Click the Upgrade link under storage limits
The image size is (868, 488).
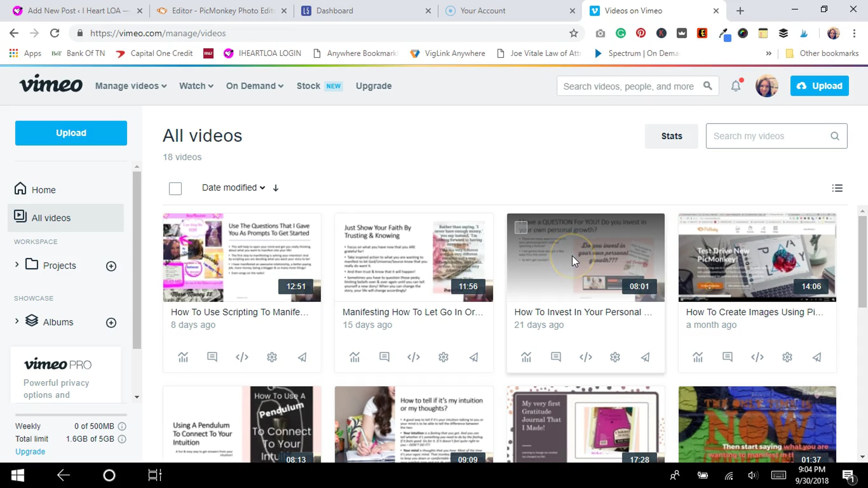coord(30,451)
